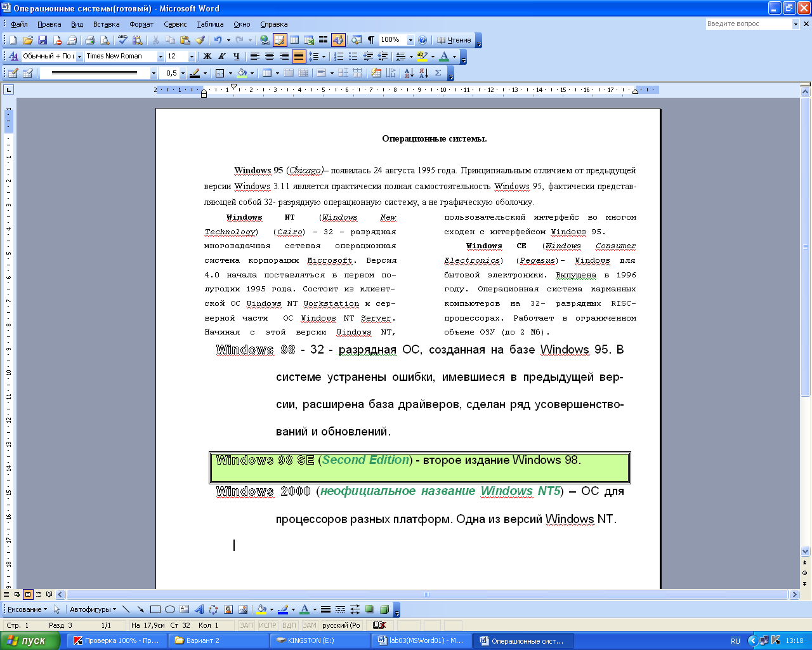Click the New Document icon
The width and height of the screenshot is (812, 650).
[x=13, y=40]
